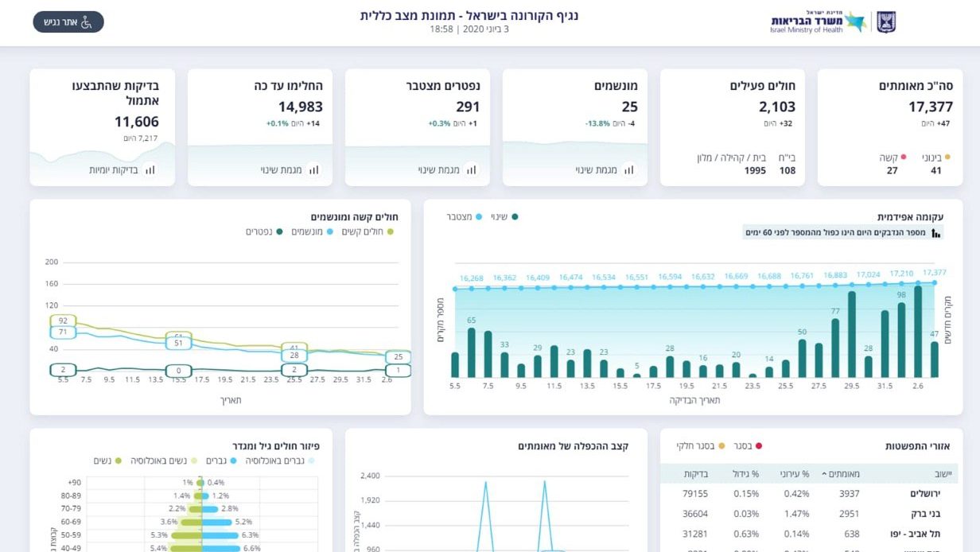Open the Israel Ministry of Health logo
Image resolution: width=980 pixels, height=552 pixels.
[819, 22]
